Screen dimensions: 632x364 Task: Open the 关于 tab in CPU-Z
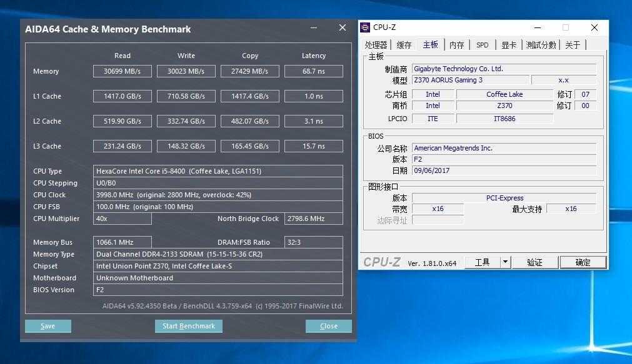click(x=573, y=45)
